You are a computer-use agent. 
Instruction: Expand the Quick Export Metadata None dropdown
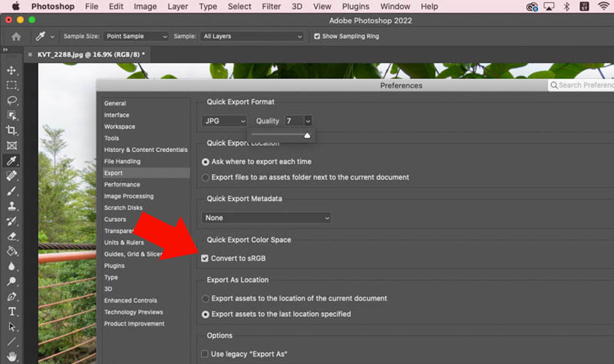[x=266, y=218]
